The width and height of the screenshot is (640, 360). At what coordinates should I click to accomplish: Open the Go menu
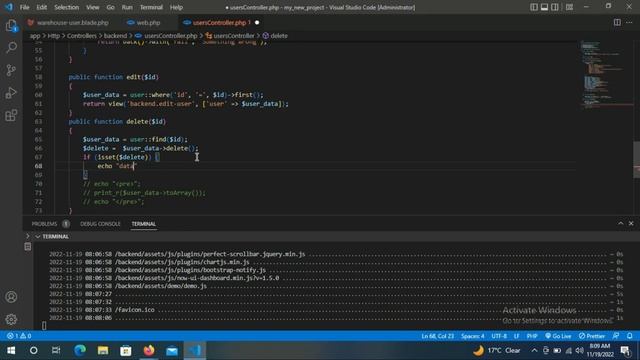point(110,7)
